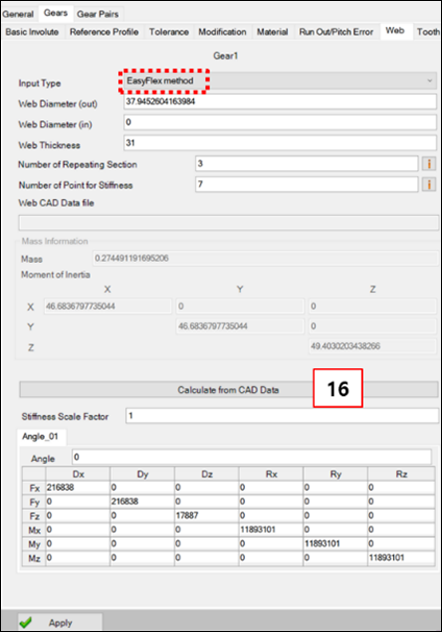Click the Number of Point for Stiffness field
This screenshot has width=442, height=632.
coord(307,184)
